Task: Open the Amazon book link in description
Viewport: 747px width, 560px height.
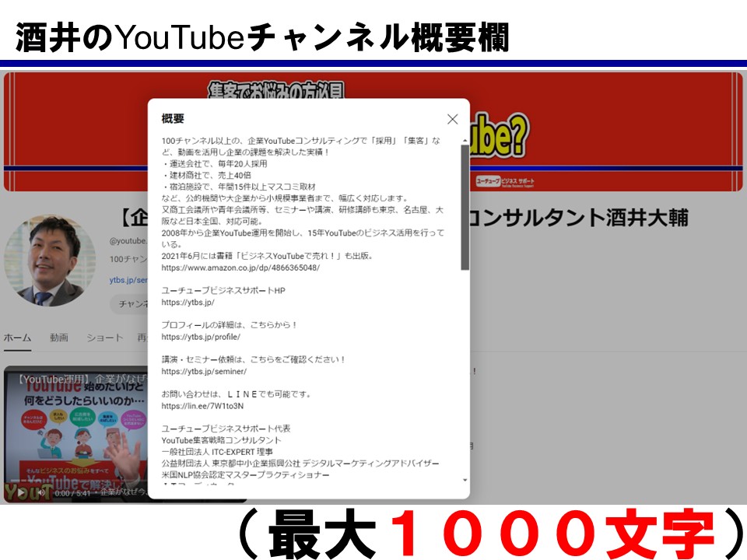Action: tap(240, 268)
